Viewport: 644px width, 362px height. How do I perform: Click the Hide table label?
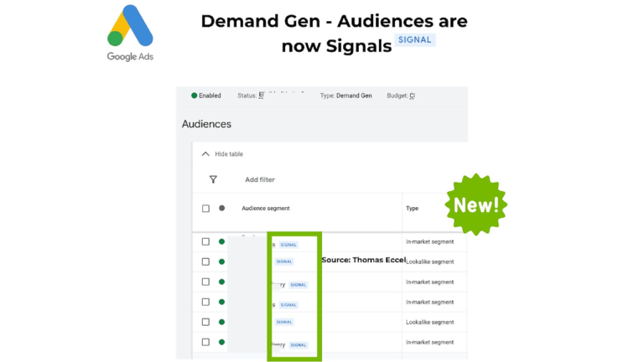point(229,154)
